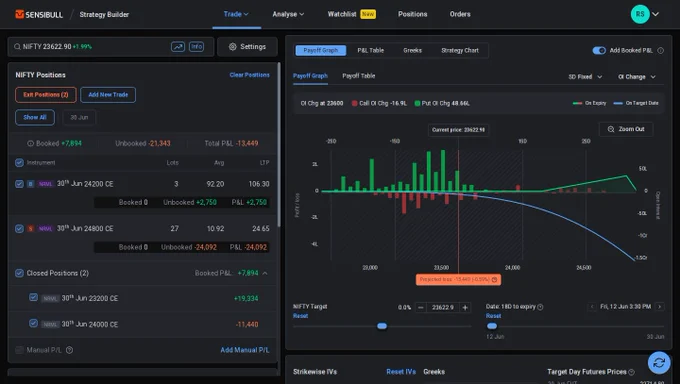Switch to the Payoff Table sub-tab

(359, 75)
